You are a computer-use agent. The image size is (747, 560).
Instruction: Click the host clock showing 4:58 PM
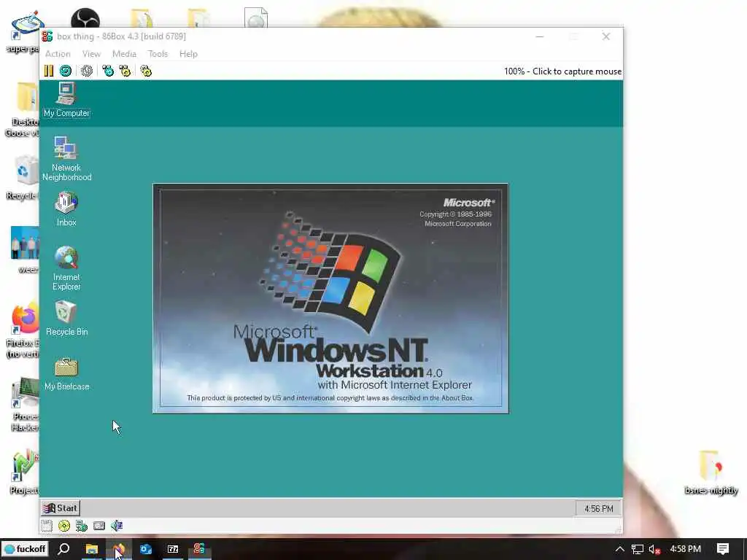coord(685,548)
